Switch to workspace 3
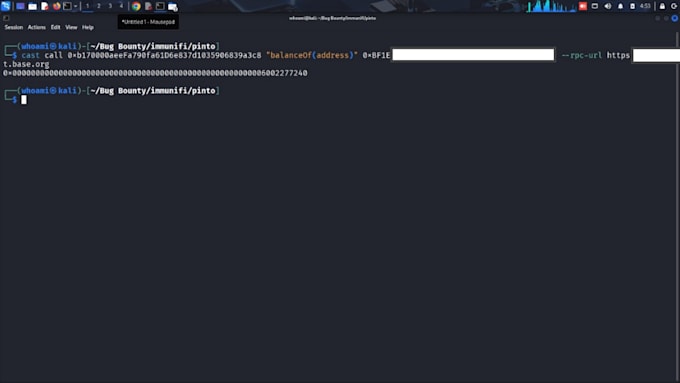 [110, 6]
